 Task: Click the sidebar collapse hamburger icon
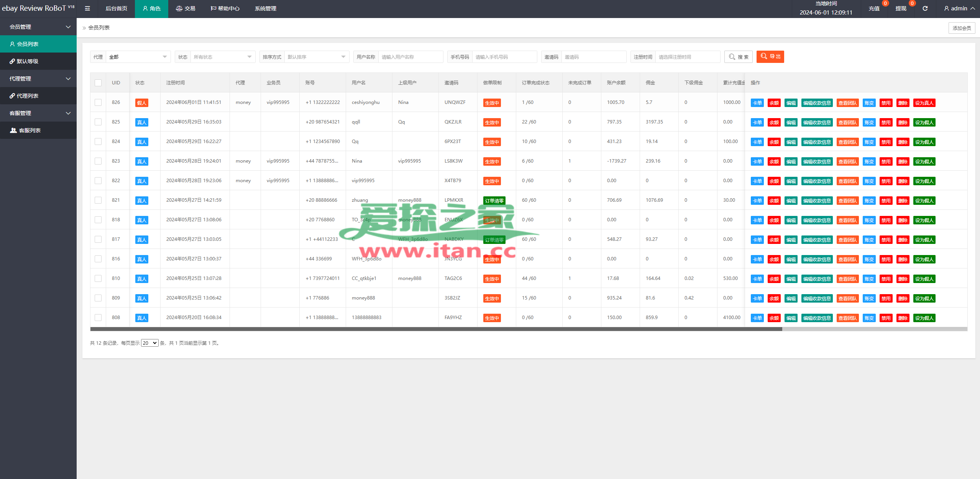[87, 8]
